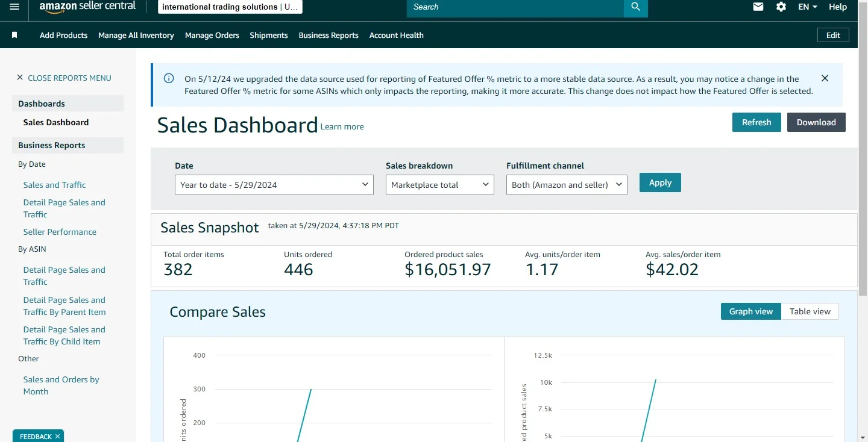Click the Refresh button

756,122
